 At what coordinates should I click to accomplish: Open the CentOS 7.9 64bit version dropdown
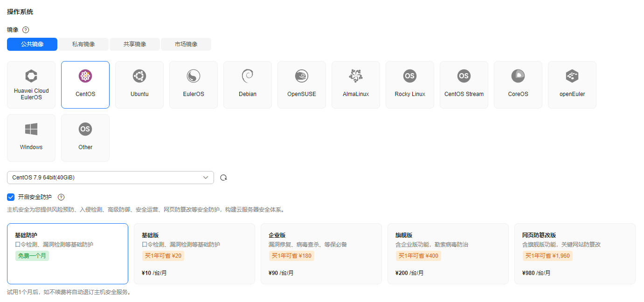coord(111,178)
